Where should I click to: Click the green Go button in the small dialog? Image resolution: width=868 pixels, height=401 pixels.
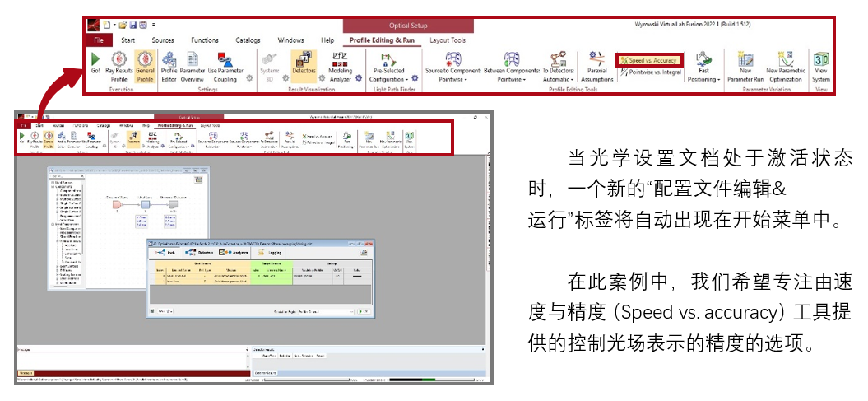364,312
